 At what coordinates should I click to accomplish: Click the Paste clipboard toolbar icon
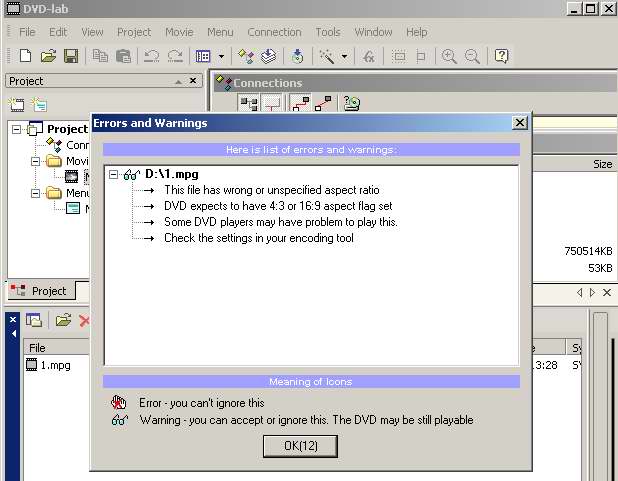pos(123,56)
